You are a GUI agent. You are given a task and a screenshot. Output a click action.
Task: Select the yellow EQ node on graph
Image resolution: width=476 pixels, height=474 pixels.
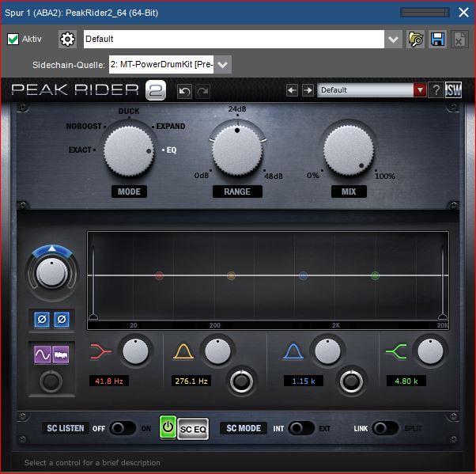coord(231,275)
